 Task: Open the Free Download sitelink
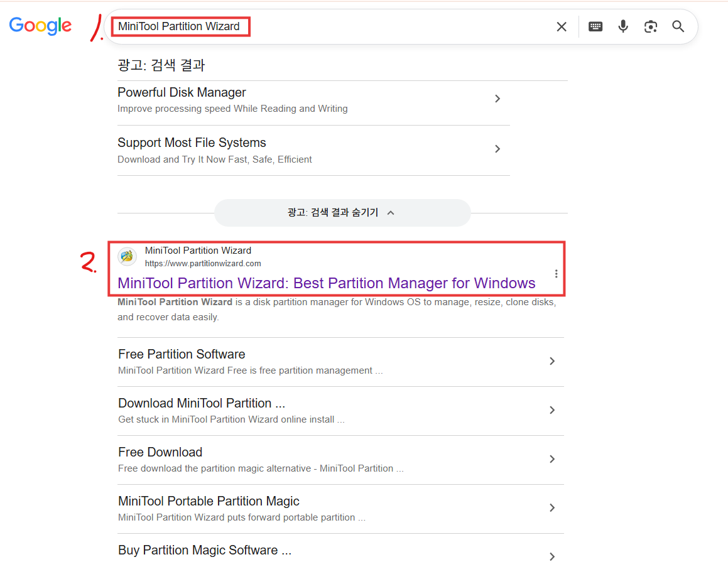point(160,452)
